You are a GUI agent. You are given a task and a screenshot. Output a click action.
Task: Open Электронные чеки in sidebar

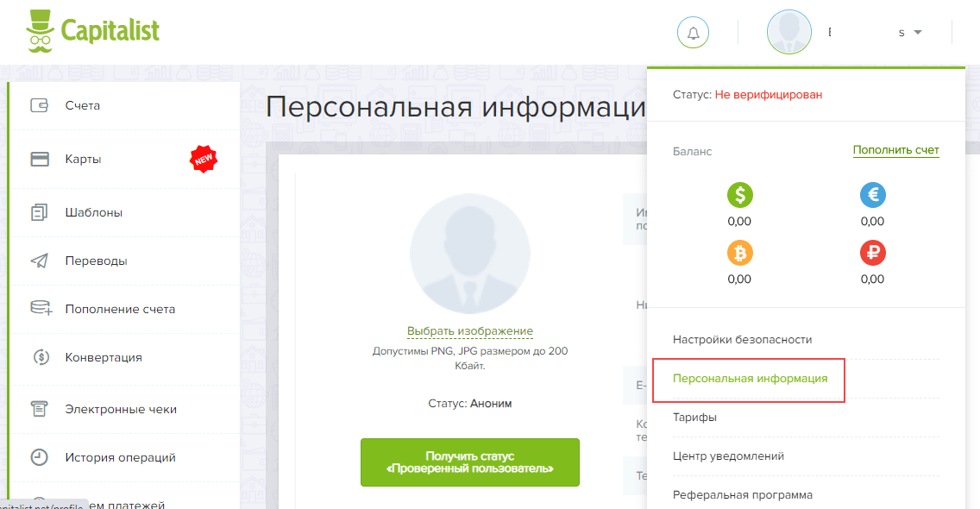click(x=120, y=409)
